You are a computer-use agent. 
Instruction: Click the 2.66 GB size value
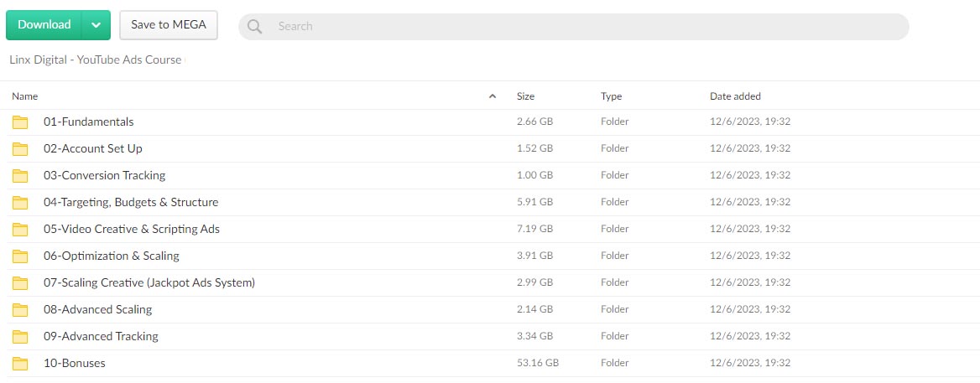535,122
